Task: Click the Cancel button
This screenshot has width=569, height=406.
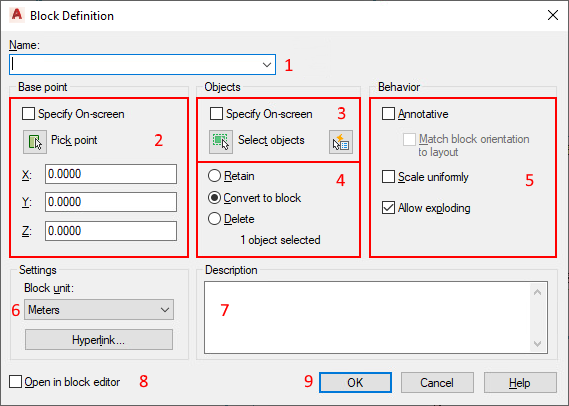Action: click(x=437, y=382)
